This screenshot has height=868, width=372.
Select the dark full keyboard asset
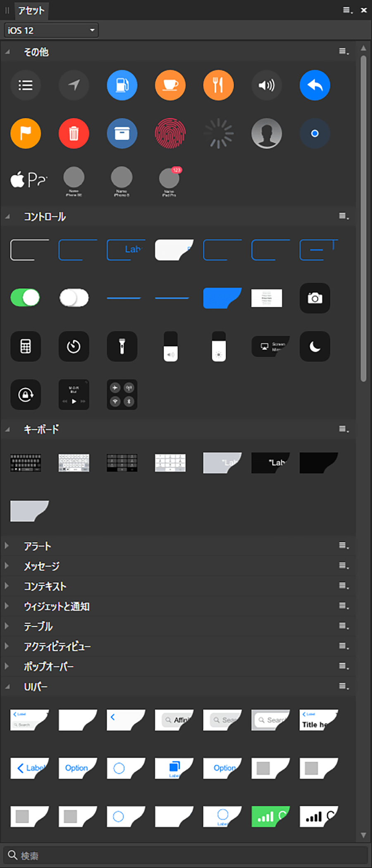pos(26,463)
